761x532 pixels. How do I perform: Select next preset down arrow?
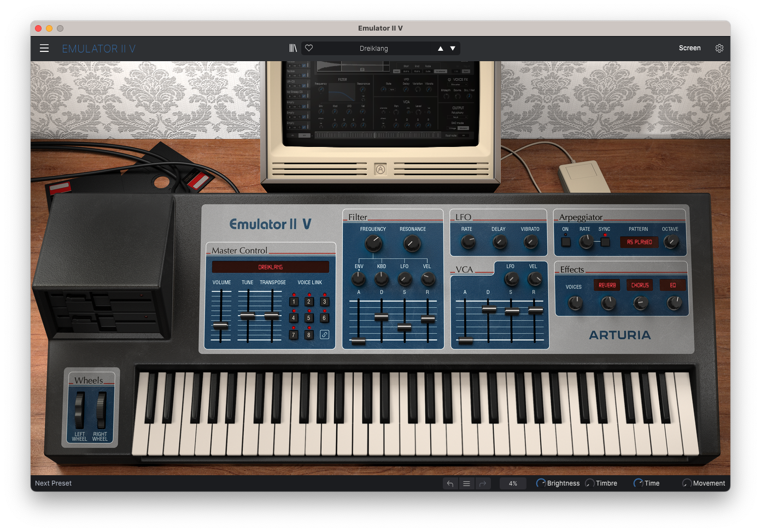point(453,49)
